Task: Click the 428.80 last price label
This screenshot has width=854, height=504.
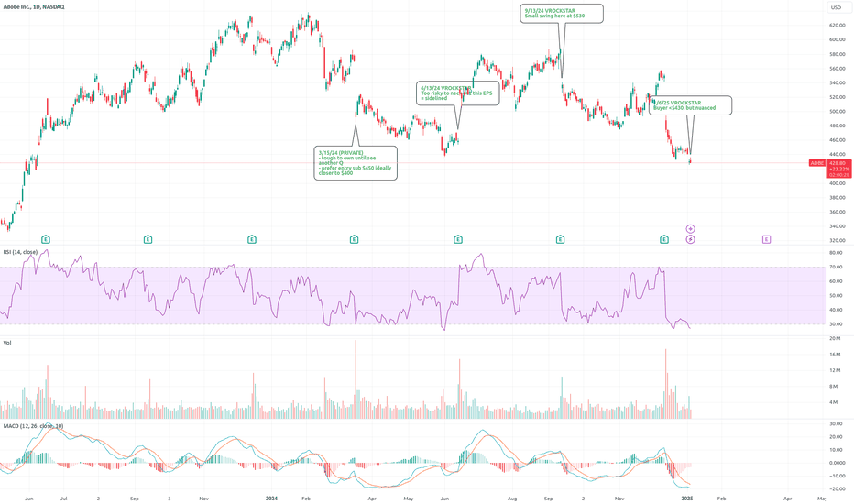Action: click(x=838, y=163)
